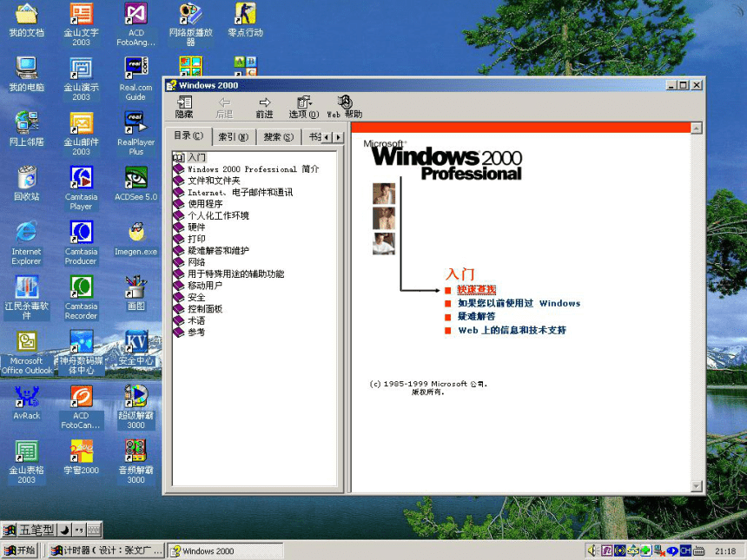Image resolution: width=747 pixels, height=560 pixels.
Task: Open the 快速查找 link
Action: [x=476, y=289]
